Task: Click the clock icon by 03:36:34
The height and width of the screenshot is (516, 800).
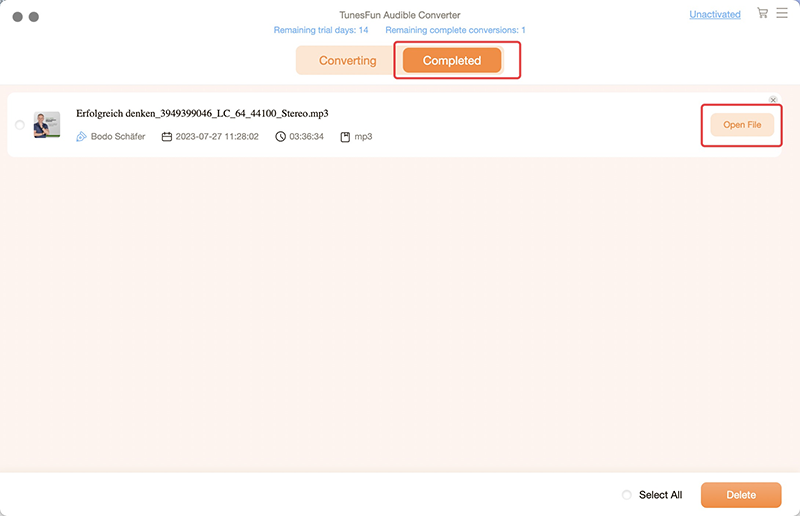Action: (x=280, y=137)
